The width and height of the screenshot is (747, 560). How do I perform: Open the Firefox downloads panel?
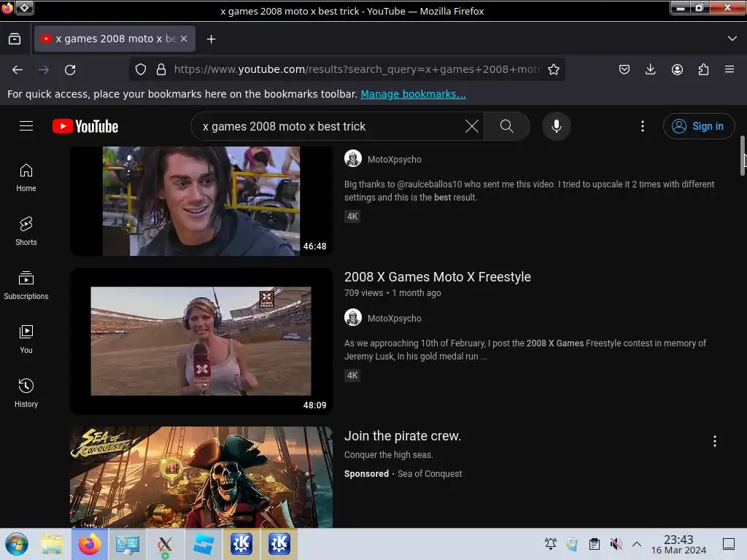click(650, 69)
